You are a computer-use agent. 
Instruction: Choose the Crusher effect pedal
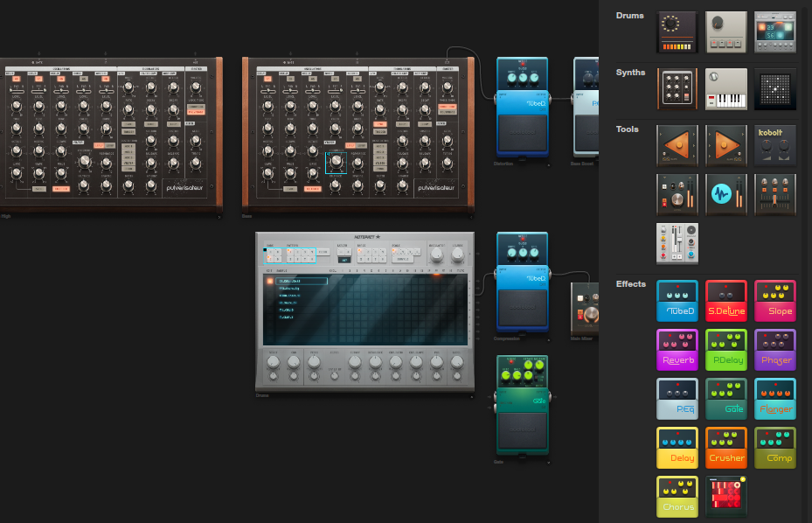pos(726,448)
